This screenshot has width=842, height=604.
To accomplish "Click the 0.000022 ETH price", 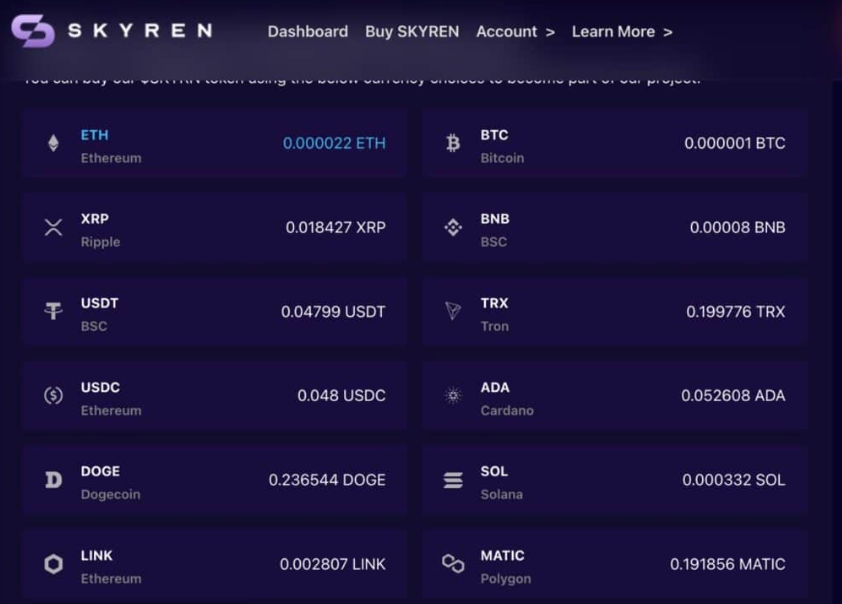I will tap(334, 143).
